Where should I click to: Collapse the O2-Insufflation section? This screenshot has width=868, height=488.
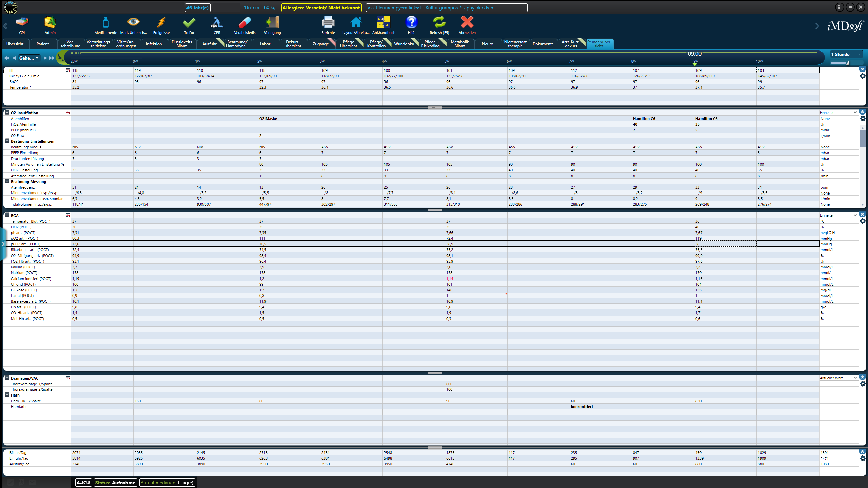[x=7, y=113]
